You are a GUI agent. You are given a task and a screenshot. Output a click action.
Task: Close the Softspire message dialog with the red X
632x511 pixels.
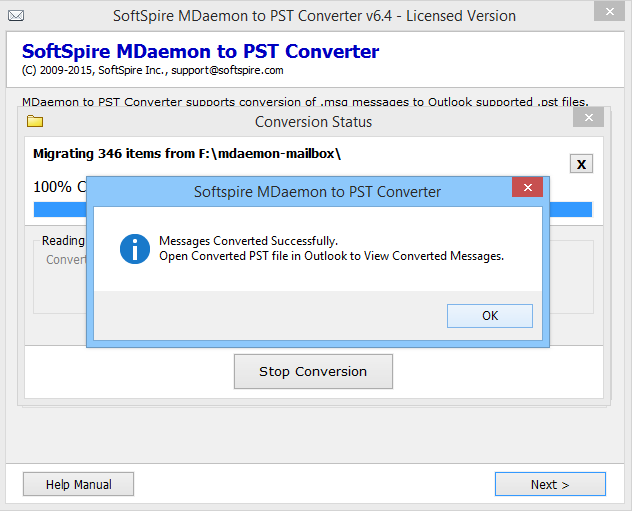tap(528, 187)
